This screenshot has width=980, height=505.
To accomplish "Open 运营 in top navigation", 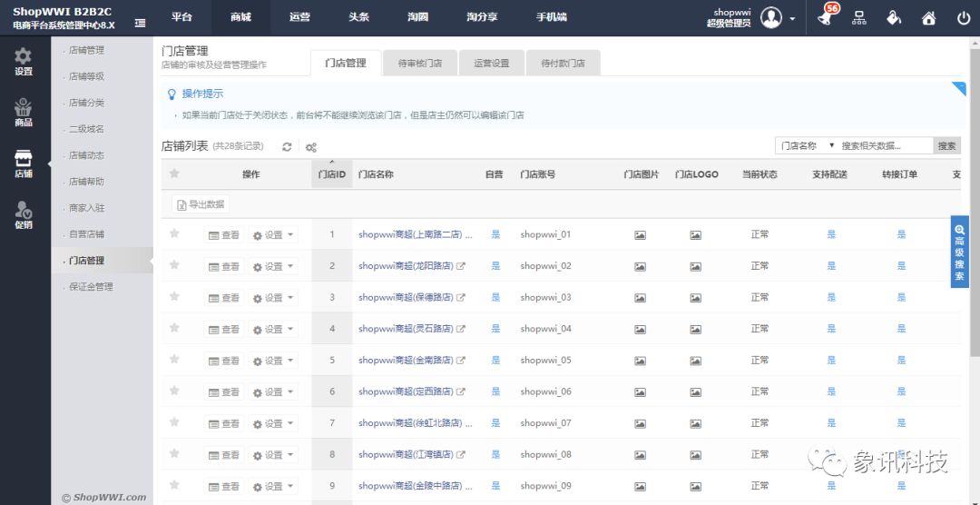I will tap(300, 17).
